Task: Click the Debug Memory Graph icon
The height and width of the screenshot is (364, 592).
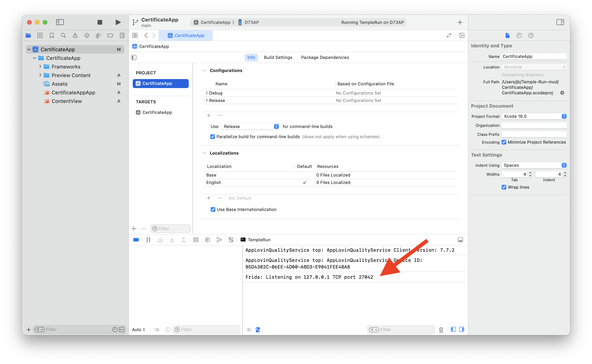Action: point(219,240)
